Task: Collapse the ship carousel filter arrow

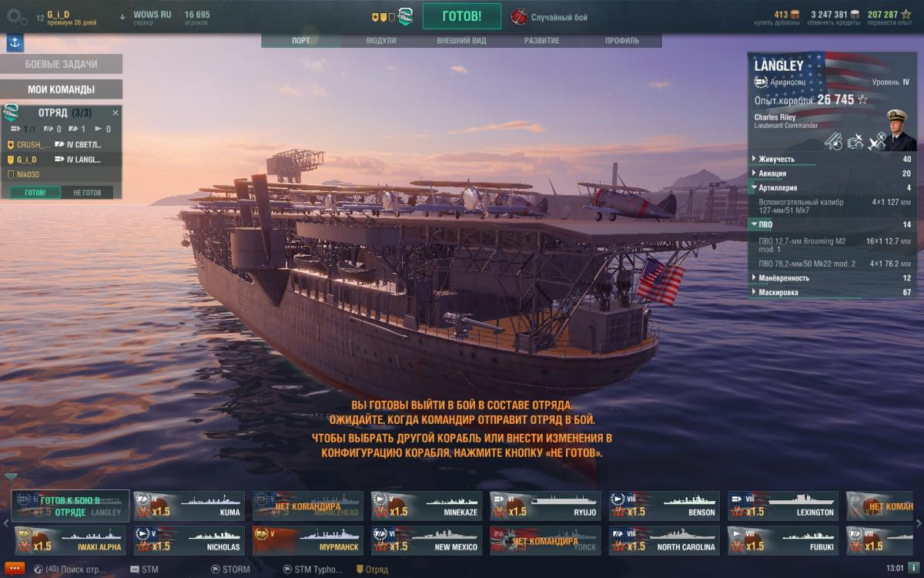Action: [11, 478]
